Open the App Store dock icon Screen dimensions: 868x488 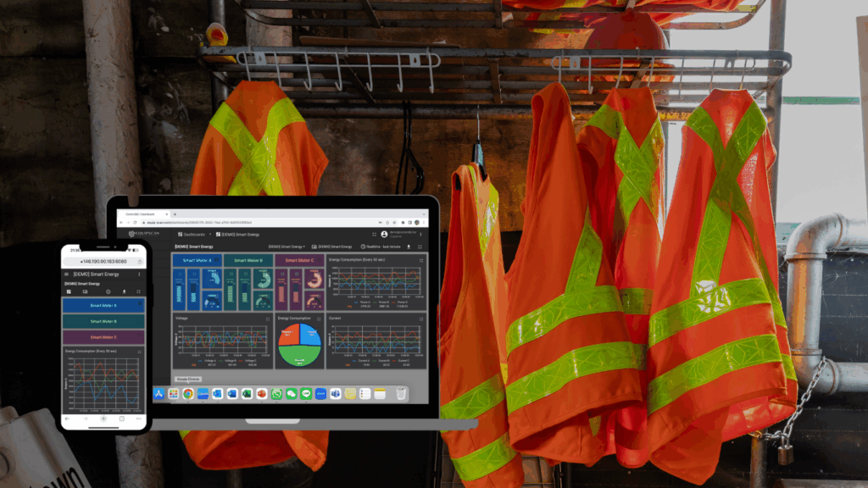click(x=159, y=394)
